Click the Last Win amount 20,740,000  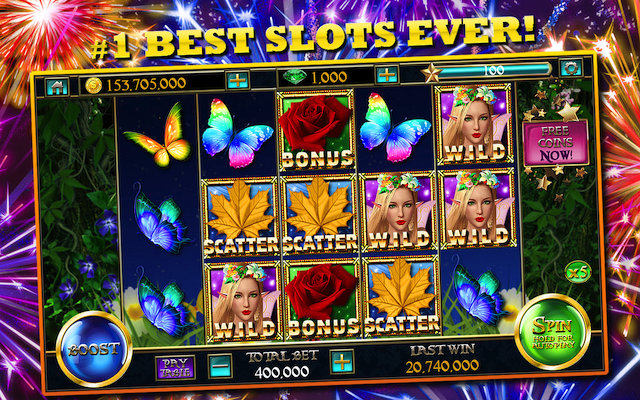tap(442, 367)
